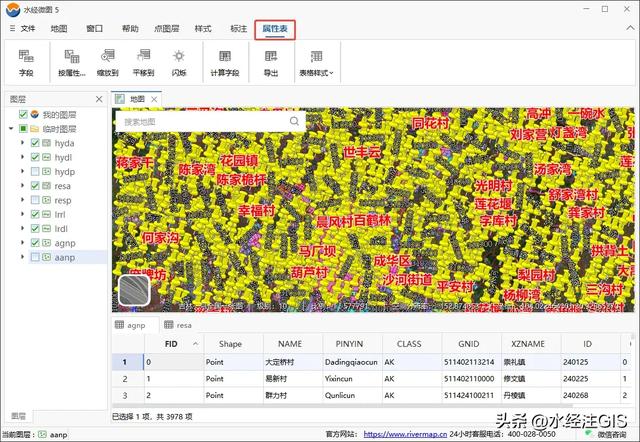Viewport: 640px width, 442px height.
Task: Collapse the 临时图层 group
Action: (11, 129)
